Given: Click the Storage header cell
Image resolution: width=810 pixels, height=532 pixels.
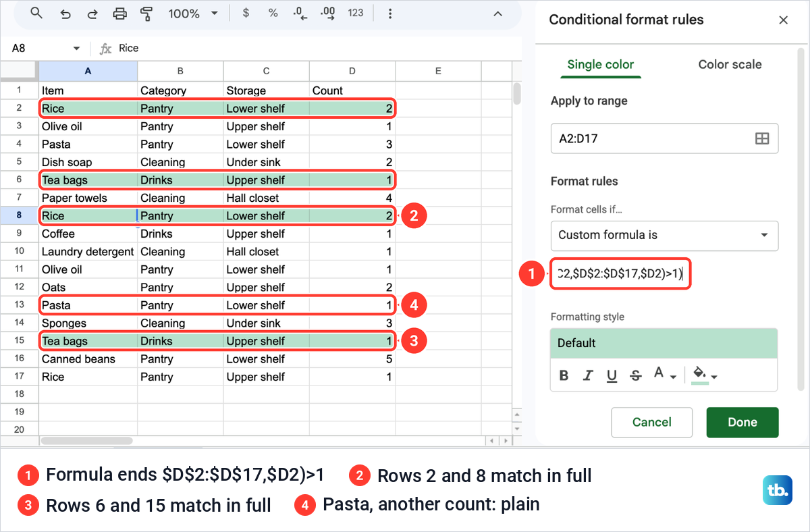Looking at the screenshot, I should coord(266,90).
